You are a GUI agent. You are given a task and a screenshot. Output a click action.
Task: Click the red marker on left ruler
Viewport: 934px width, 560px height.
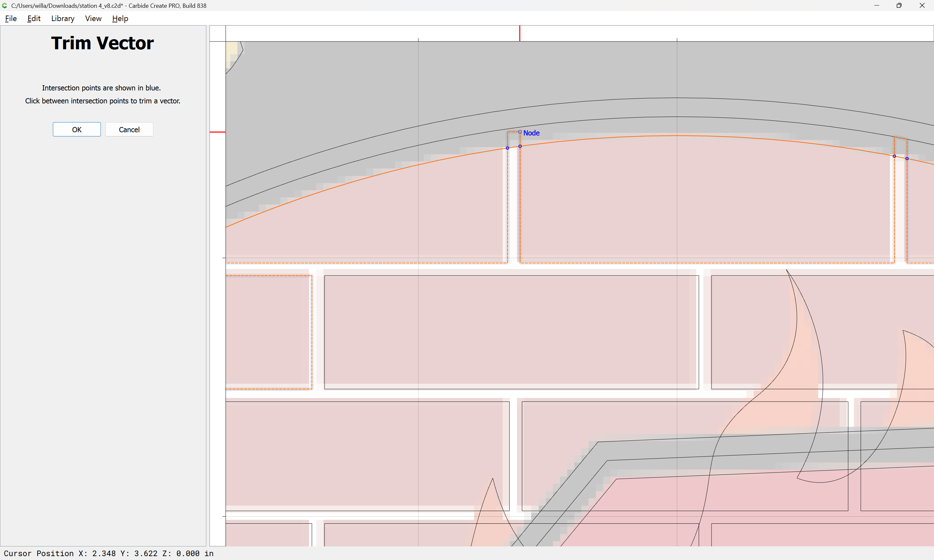(218, 132)
